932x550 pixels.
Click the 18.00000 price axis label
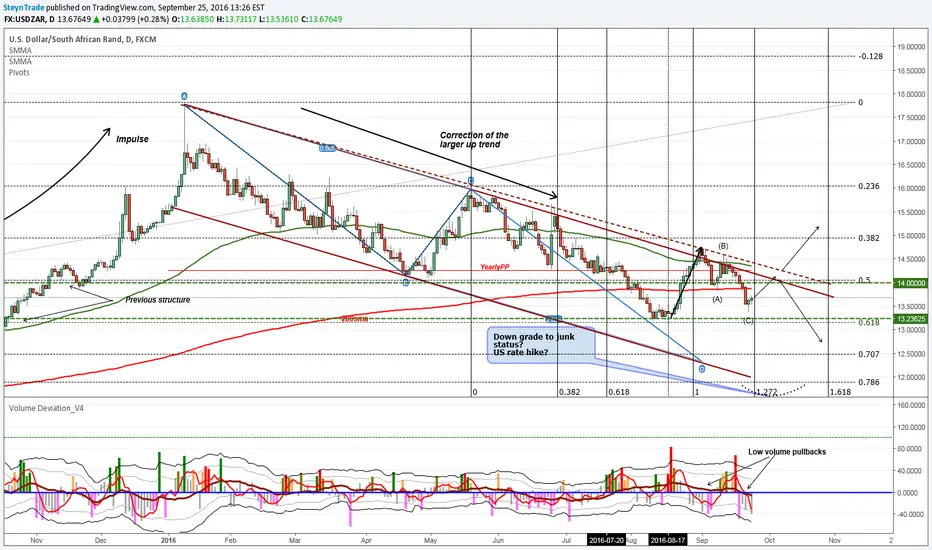click(911, 94)
